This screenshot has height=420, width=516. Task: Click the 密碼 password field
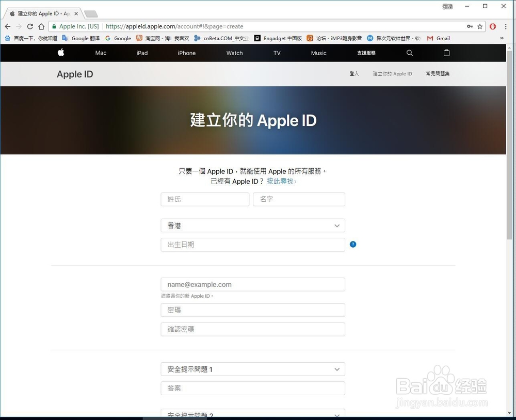pyautogui.click(x=253, y=310)
